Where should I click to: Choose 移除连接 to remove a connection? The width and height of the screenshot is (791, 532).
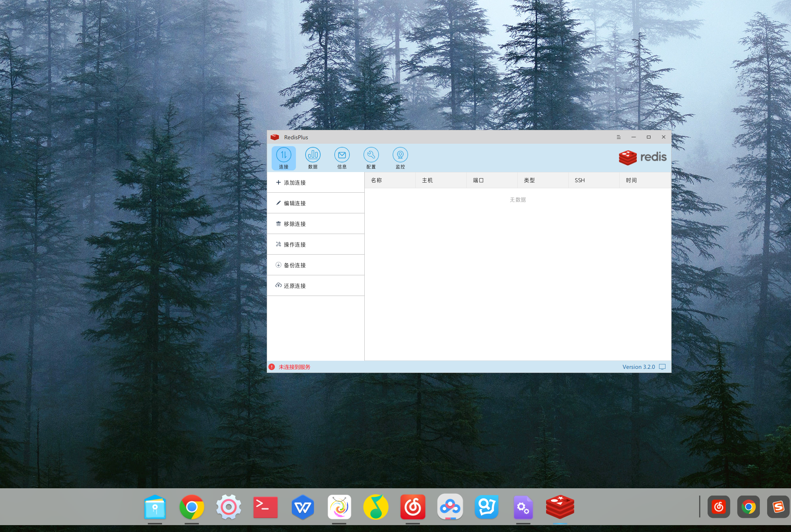click(295, 224)
